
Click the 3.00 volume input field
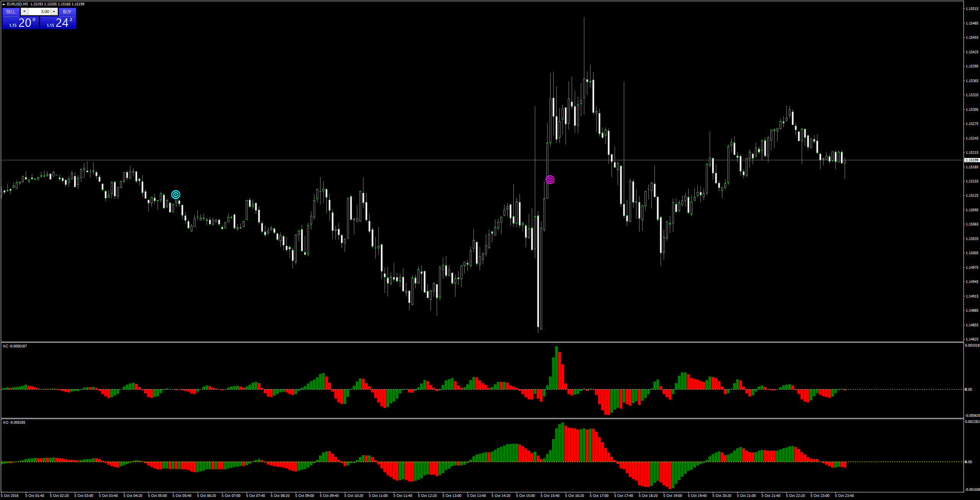(x=39, y=12)
